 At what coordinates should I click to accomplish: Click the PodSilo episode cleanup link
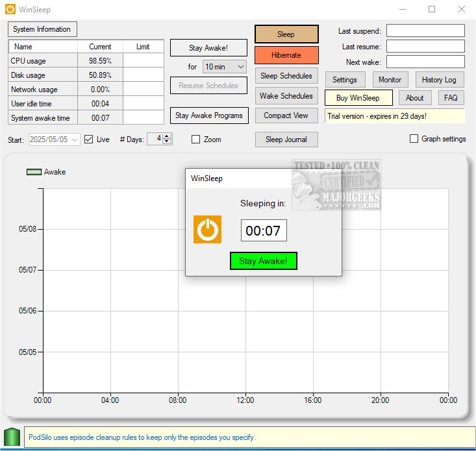(142, 437)
